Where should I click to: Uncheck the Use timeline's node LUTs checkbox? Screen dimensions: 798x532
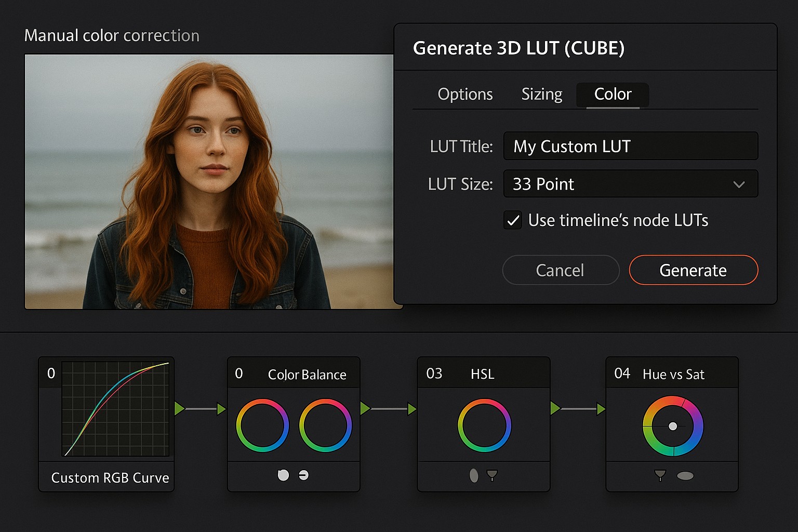pos(513,220)
